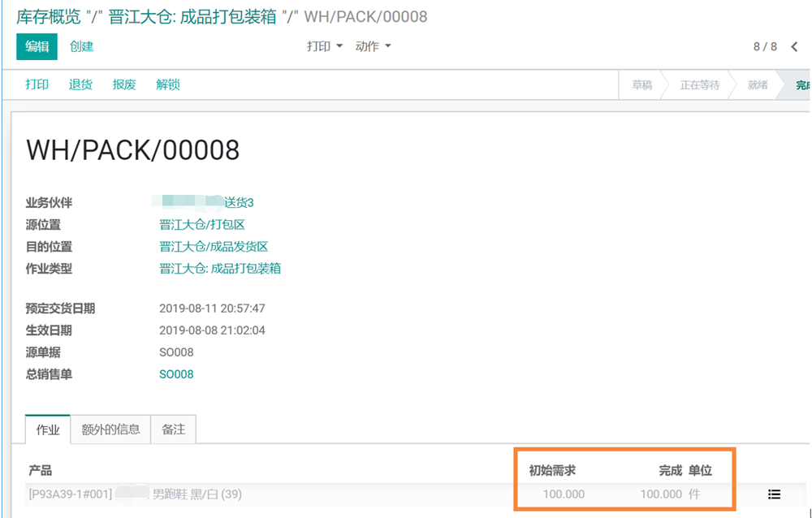Viewport: 812px width, 518px height.
Task: Go to previous record with left chevron
Action: pos(795,46)
